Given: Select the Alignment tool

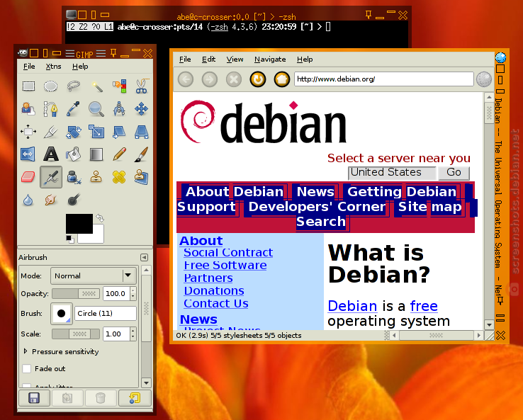Looking at the screenshot, I should coord(28,132).
